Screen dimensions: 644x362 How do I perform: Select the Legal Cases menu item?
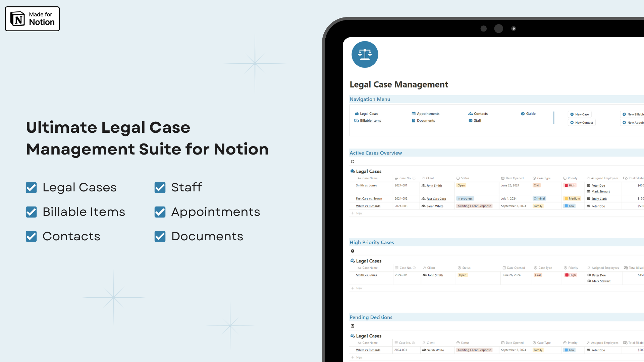pyautogui.click(x=369, y=114)
